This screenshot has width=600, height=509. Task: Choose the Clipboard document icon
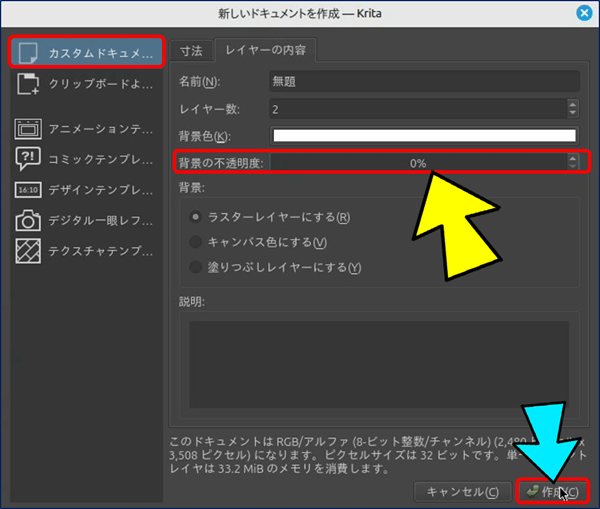[28, 85]
